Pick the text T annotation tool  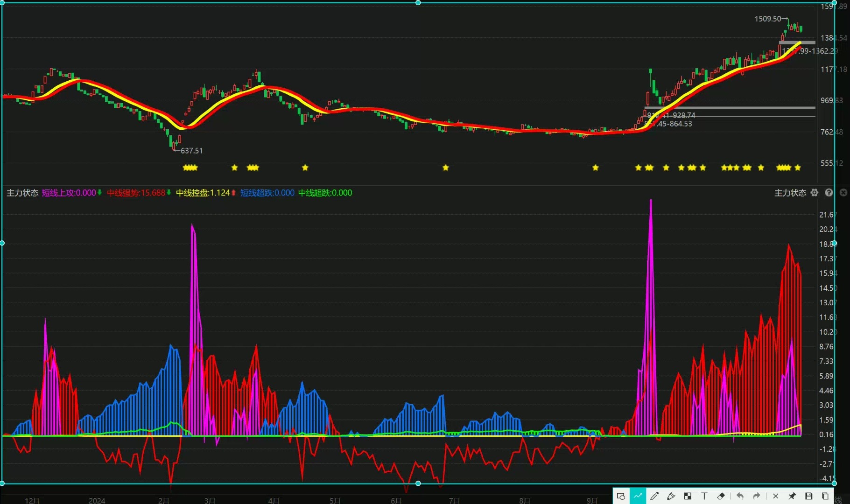pos(704,496)
